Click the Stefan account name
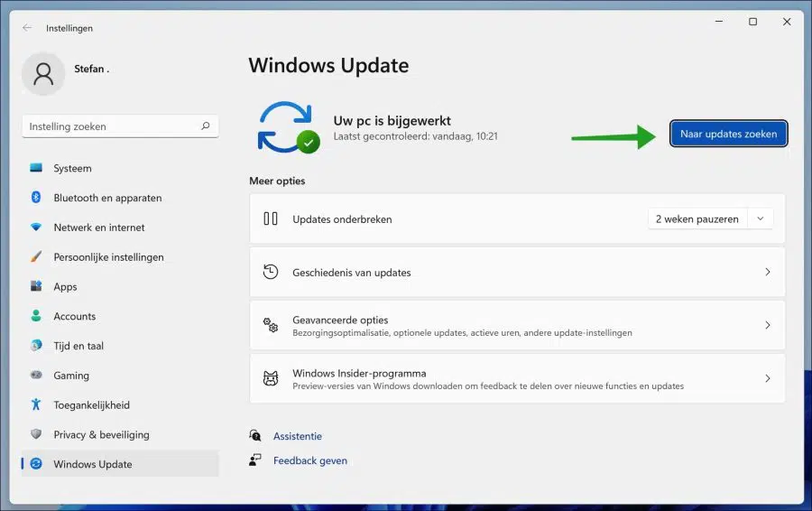Screen dimensions: 812x511 (92, 69)
